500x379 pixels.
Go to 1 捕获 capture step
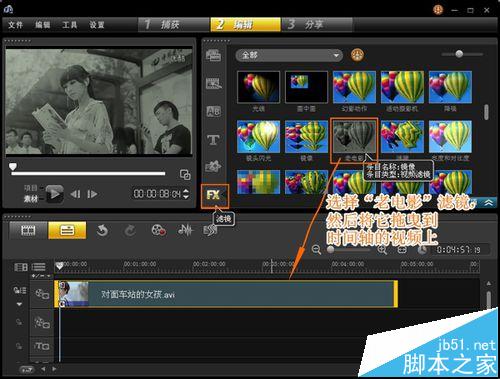pos(174,24)
